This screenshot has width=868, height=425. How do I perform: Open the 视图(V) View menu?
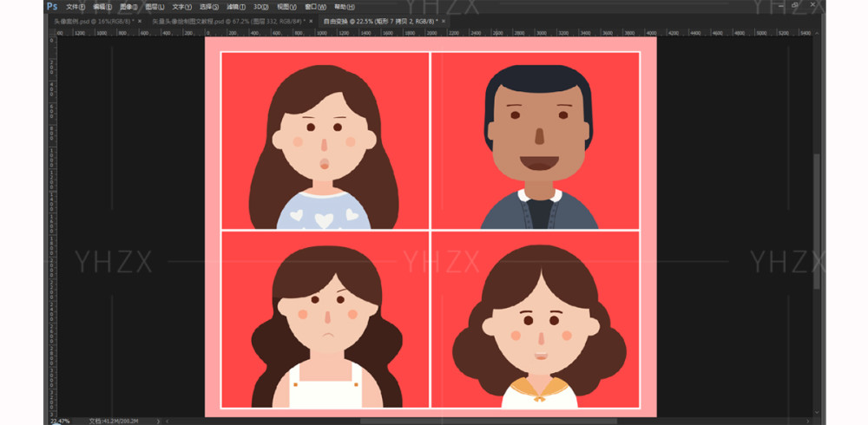pos(286,7)
